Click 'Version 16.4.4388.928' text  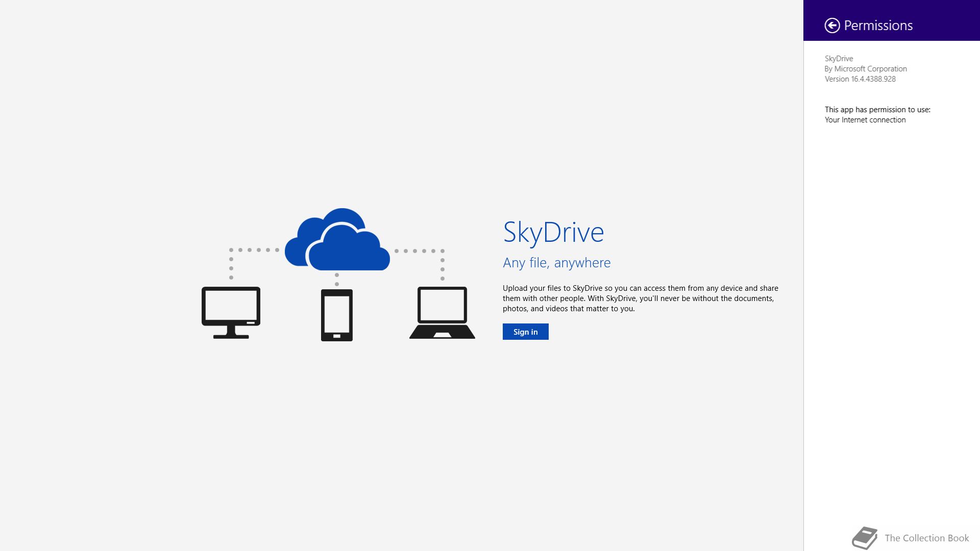pyautogui.click(x=860, y=79)
